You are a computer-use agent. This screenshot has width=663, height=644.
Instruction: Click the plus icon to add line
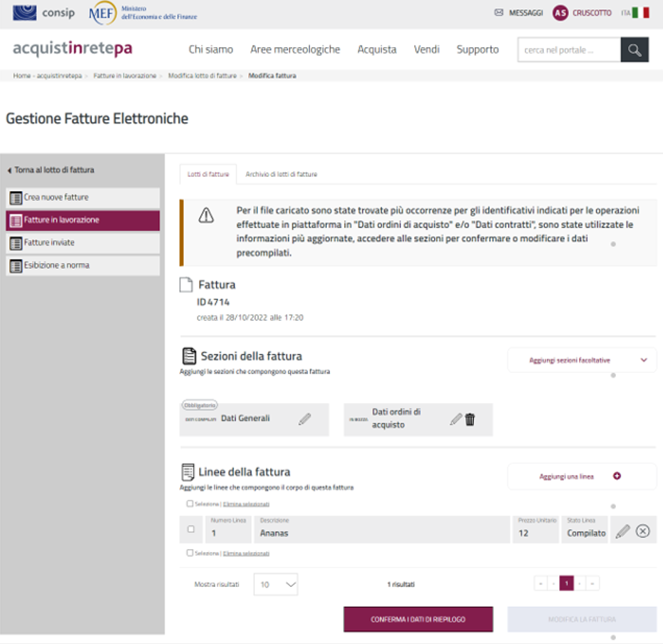click(x=617, y=476)
